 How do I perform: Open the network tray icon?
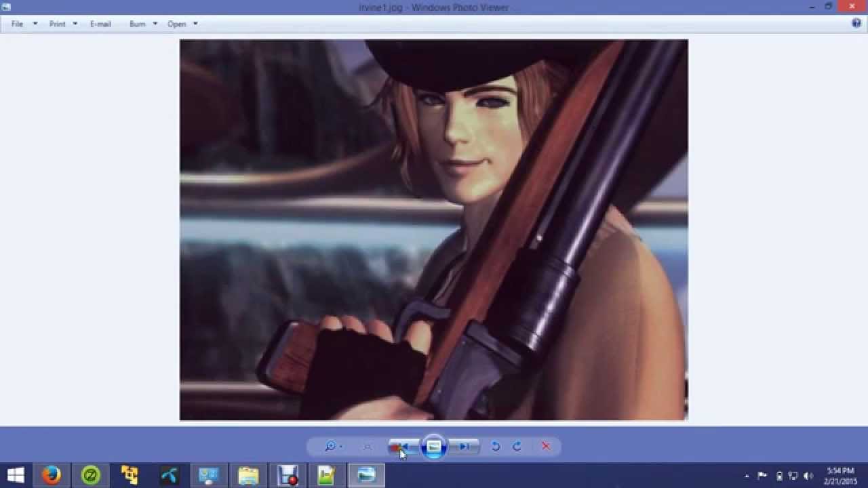click(x=793, y=476)
